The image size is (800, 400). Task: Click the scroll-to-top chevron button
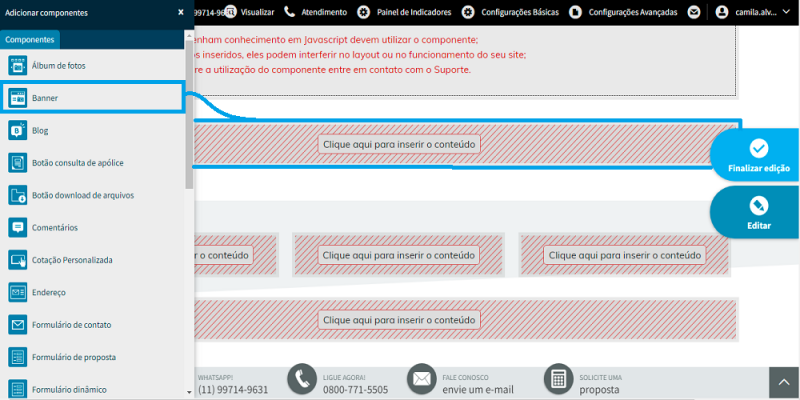[784, 383]
